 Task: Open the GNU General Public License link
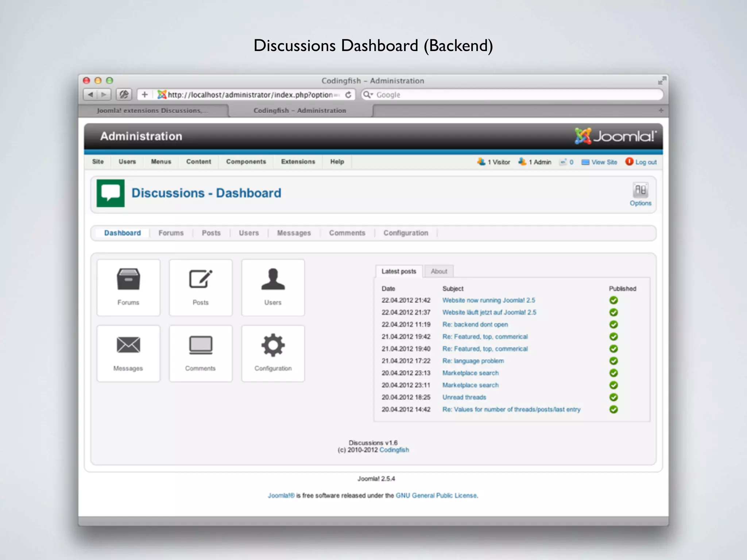(437, 495)
